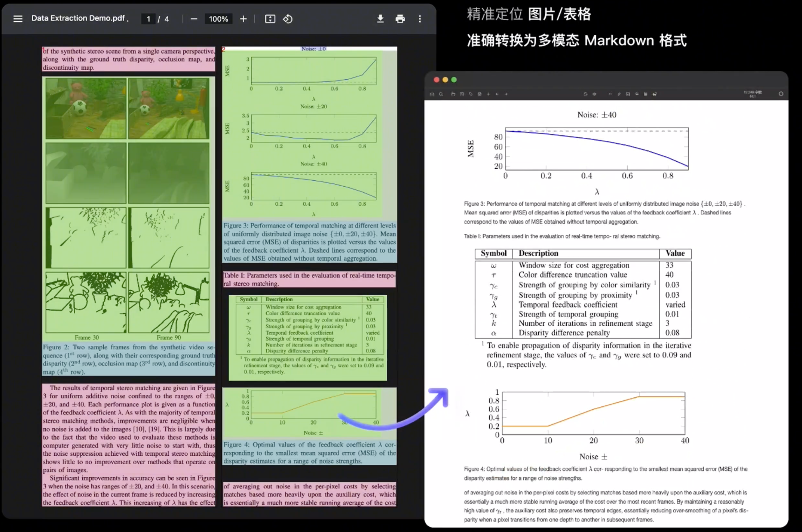Click the highlighted Figure 4 caption in the PDF
Image resolution: width=802 pixels, height=532 pixels.
tap(309, 453)
